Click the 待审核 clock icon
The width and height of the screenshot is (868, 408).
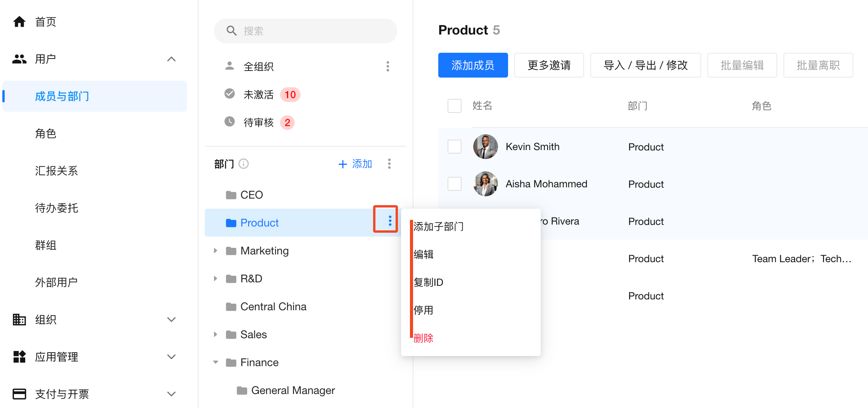pos(230,122)
